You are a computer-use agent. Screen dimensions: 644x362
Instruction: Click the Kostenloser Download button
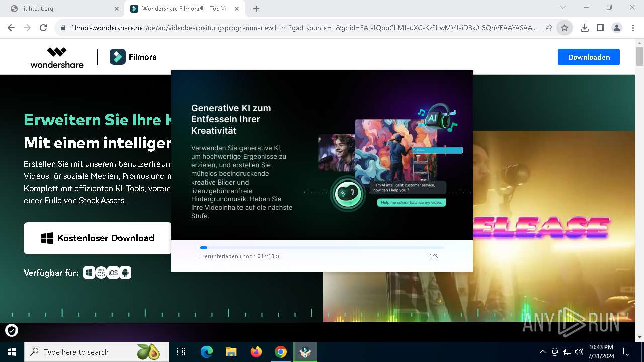[98, 238]
